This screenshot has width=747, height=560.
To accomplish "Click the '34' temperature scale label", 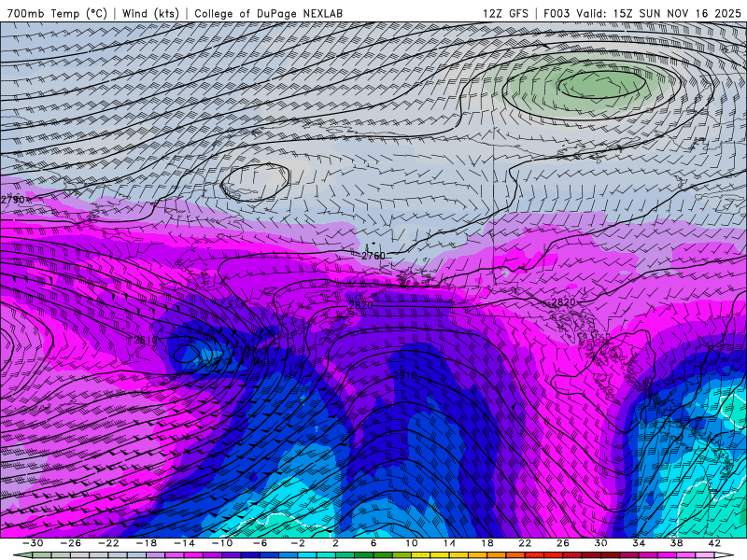I will 639,543.
